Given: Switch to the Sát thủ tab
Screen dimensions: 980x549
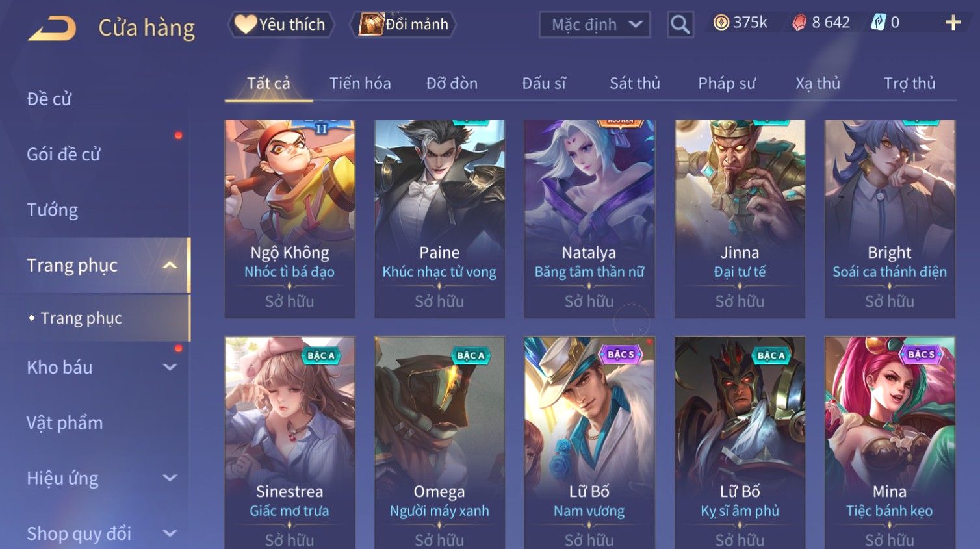Looking at the screenshot, I should pos(635,83).
